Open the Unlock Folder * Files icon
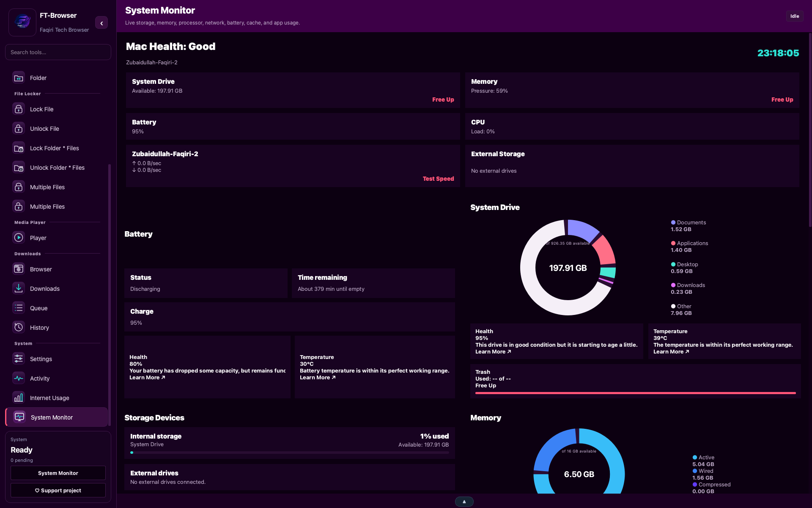The height and width of the screenshot is (508, 812). [x=19, y=168]
